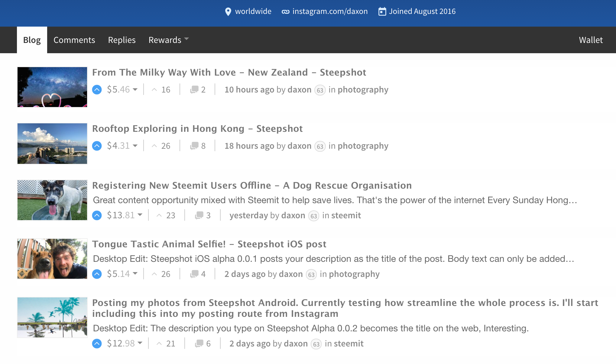Open comments icon on Rooftop Hong Kong post

pos(194,146)
